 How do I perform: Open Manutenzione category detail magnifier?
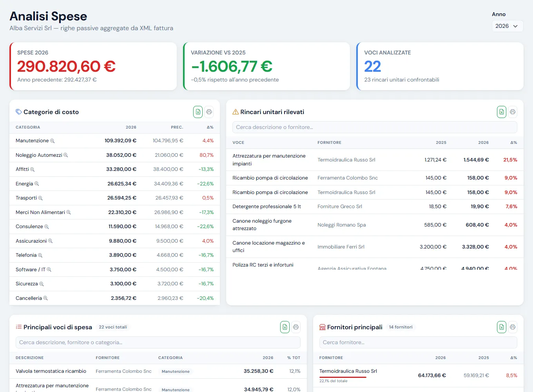53,141
